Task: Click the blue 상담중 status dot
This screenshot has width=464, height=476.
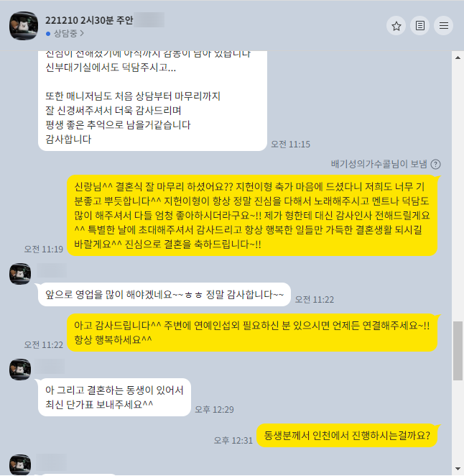Action: pos(48,34)
